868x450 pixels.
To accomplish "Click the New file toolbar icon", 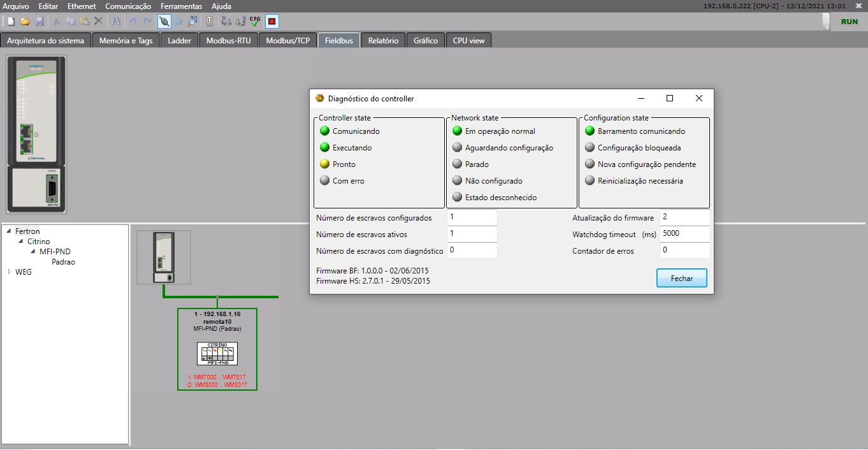I will [11, 22].
